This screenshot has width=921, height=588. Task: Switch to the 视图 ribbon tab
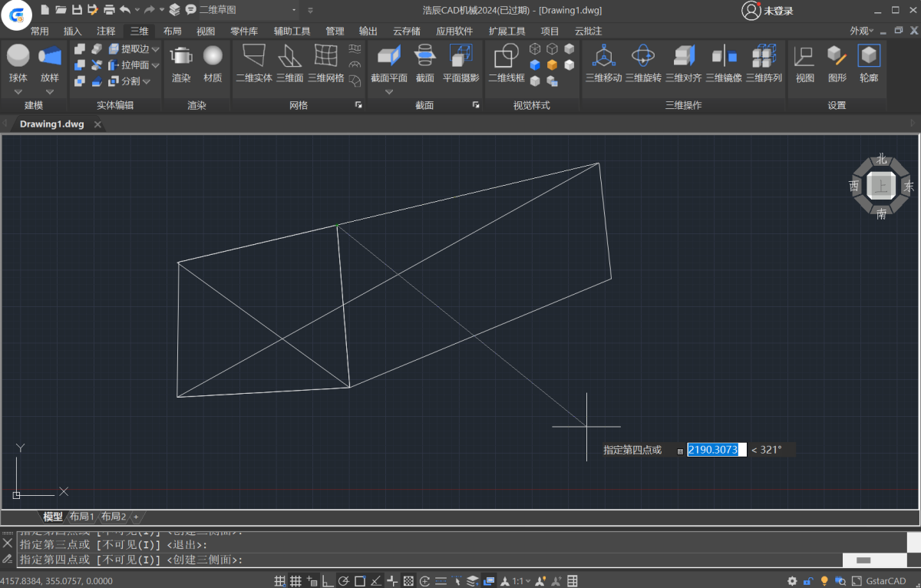[206, 31]
